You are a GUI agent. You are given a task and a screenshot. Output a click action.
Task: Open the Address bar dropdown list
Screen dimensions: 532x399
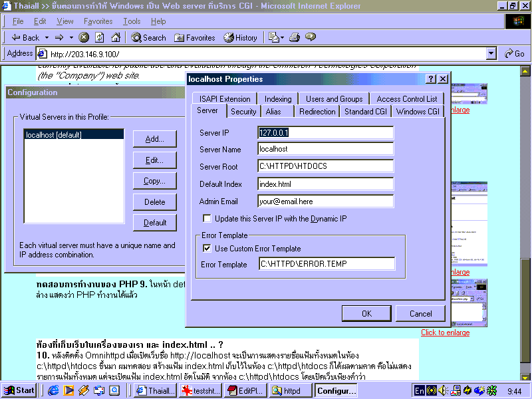coord(491,54)
